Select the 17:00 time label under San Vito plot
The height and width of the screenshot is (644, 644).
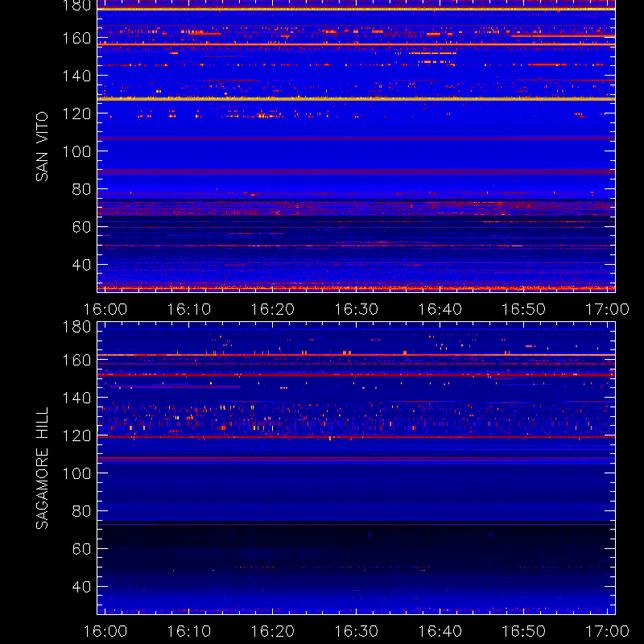(x=607, y=309)
